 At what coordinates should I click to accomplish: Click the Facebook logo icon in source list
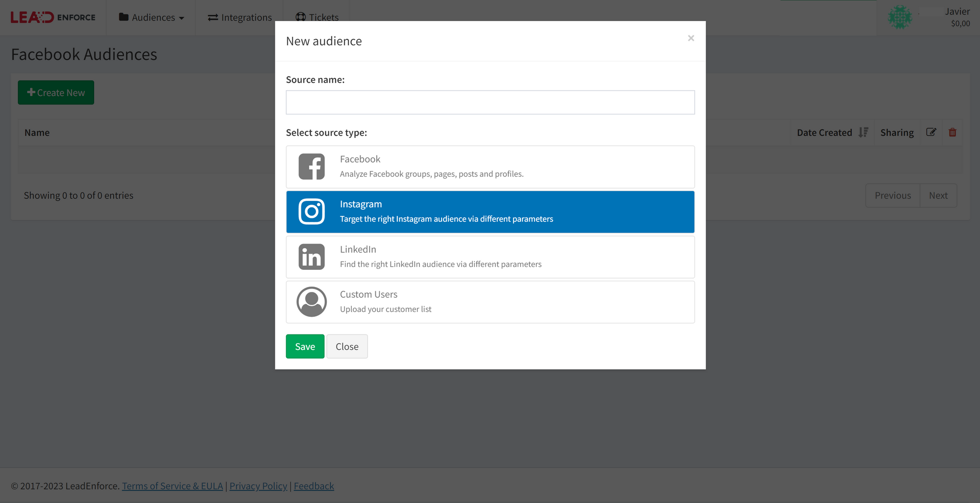pos(312,167)
